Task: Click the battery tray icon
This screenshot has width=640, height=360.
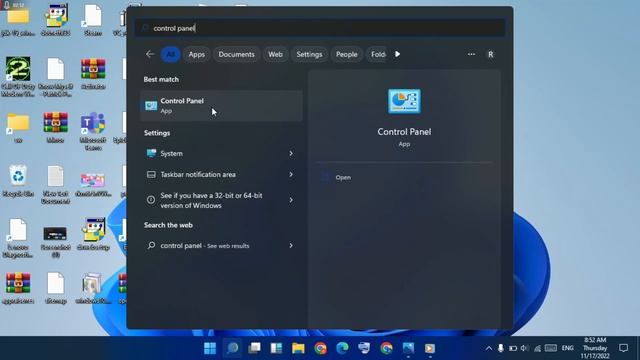Action: 513,348
